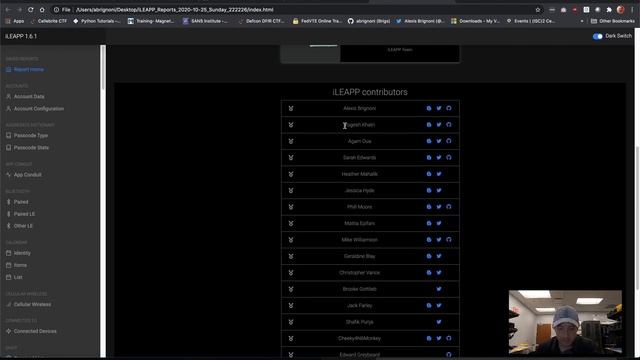Image resolution: width=640 pixels, height=360 pixels.
Task: Open Heather Mahalik's blog icon
Action: (429, 174)
